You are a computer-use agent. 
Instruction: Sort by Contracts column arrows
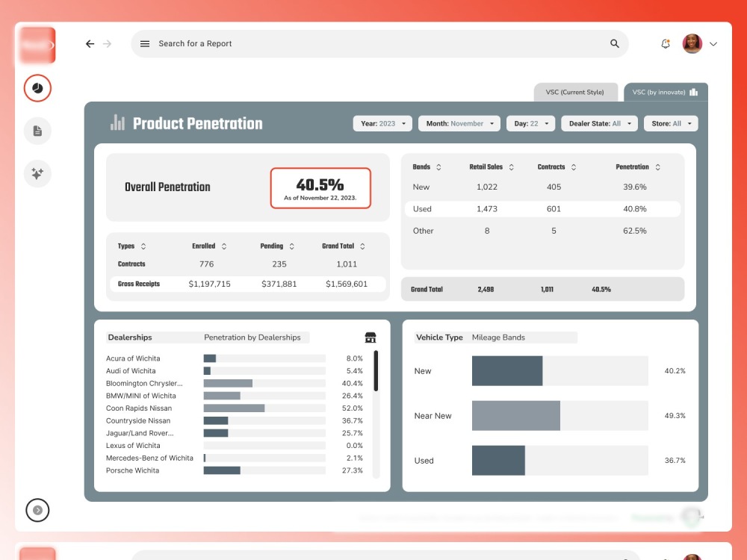(574, 167)
